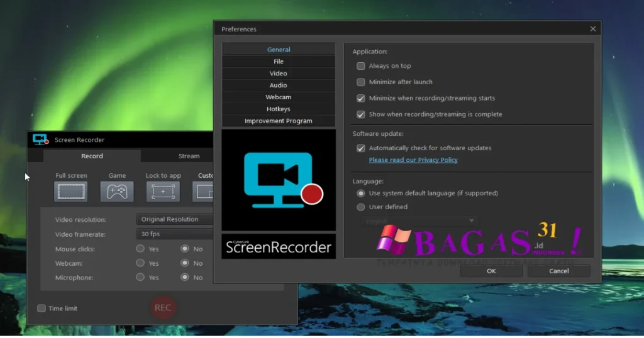Choose the Lock to app capture icon
This screenshot has width=644, height=338.
[x=163, y=192]
